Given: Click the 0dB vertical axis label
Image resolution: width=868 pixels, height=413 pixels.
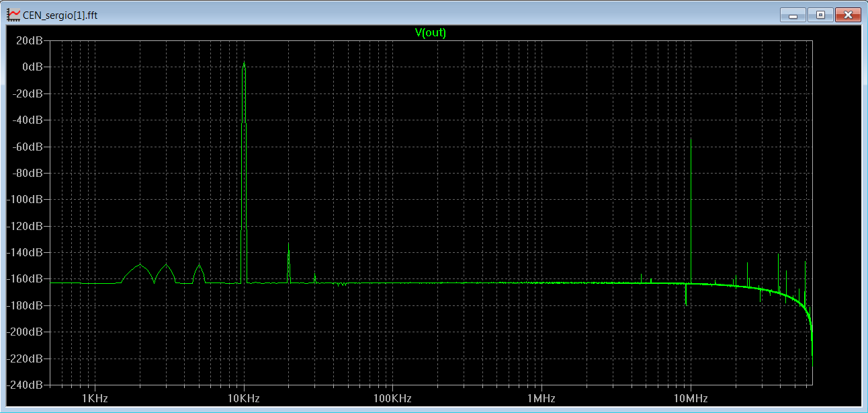Looking at the screenshot, I should (x=34, y=67).
